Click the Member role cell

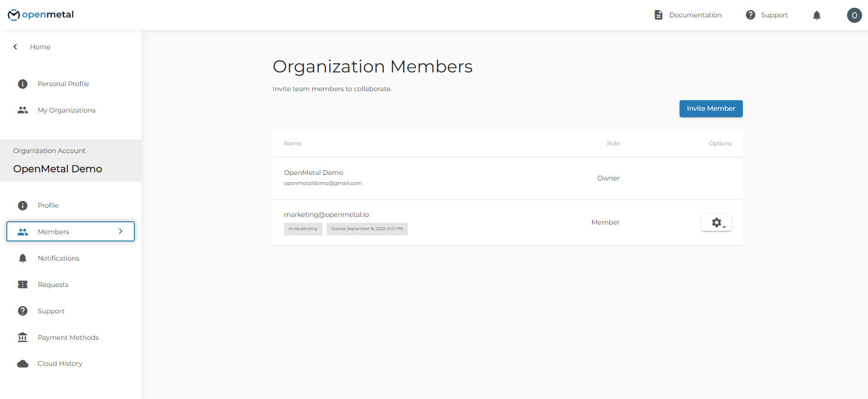tap(605, 222)
